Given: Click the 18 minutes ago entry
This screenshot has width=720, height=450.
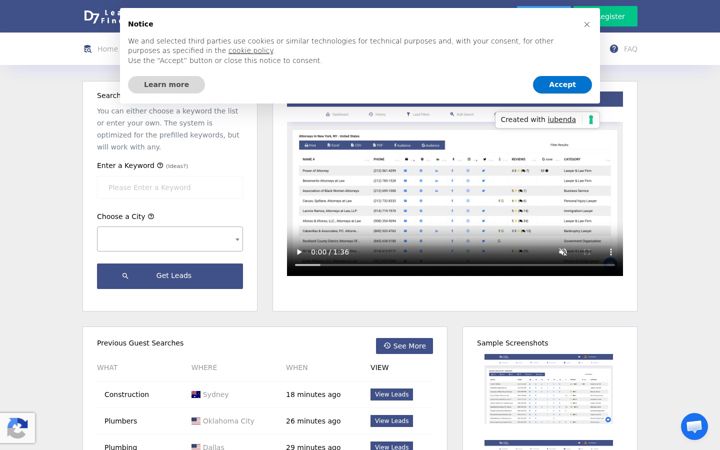Looking at the screenshot, I should (313, 394).
